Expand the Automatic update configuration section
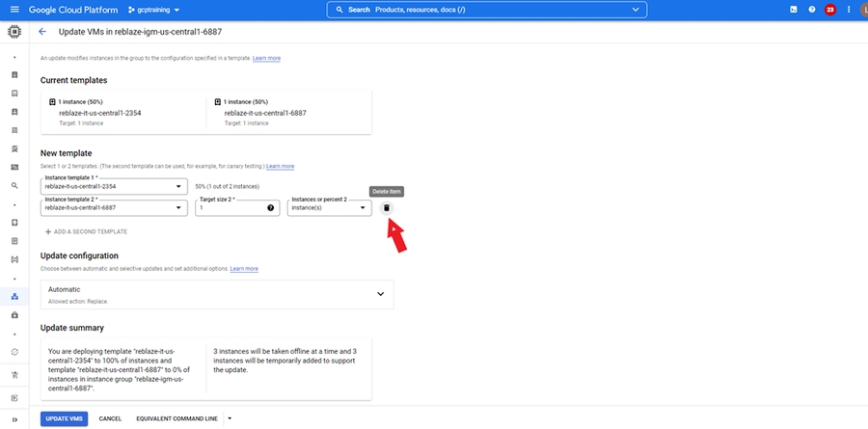Image resolution: width=868 pixels, height=429 pixels. click(x=380, y=293)
